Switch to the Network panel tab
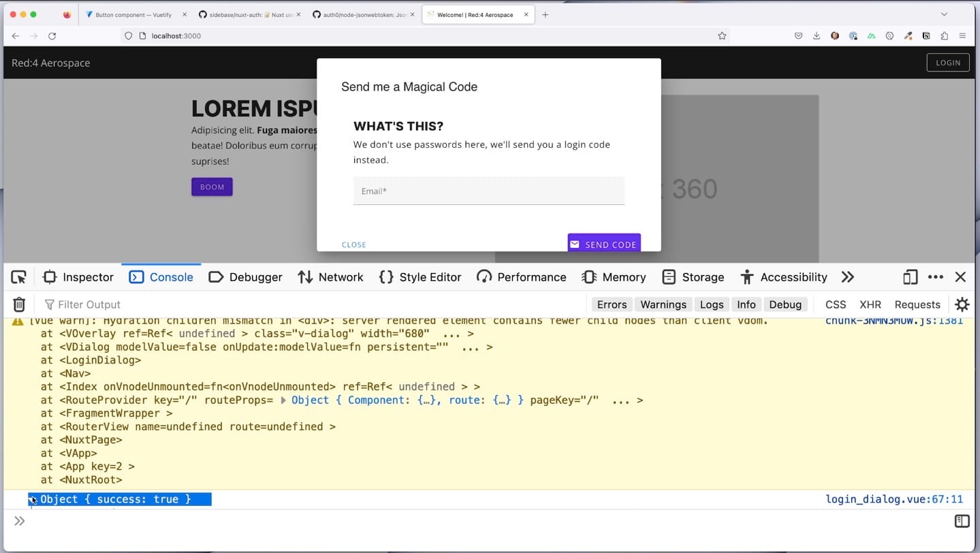980x553 pixels. [340, 277]
